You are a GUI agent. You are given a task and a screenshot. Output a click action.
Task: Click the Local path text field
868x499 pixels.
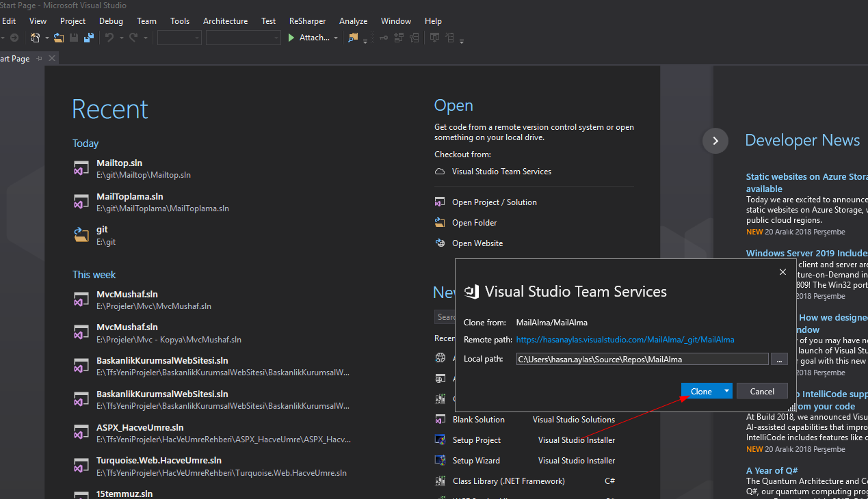642,359
